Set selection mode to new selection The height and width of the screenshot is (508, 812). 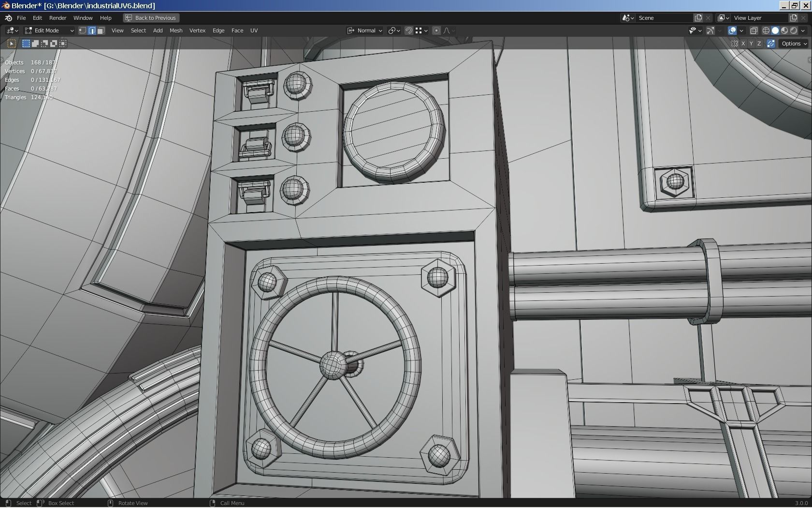click(x=26, y=44)
